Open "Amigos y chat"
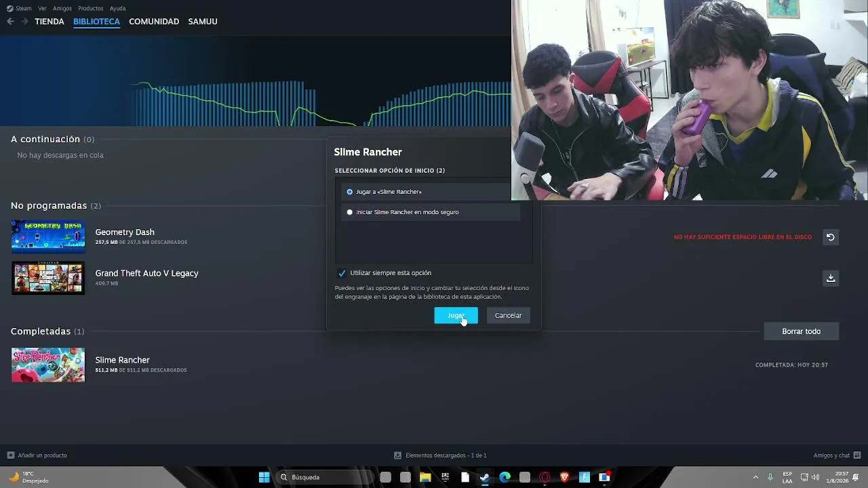 click(837, 455)
